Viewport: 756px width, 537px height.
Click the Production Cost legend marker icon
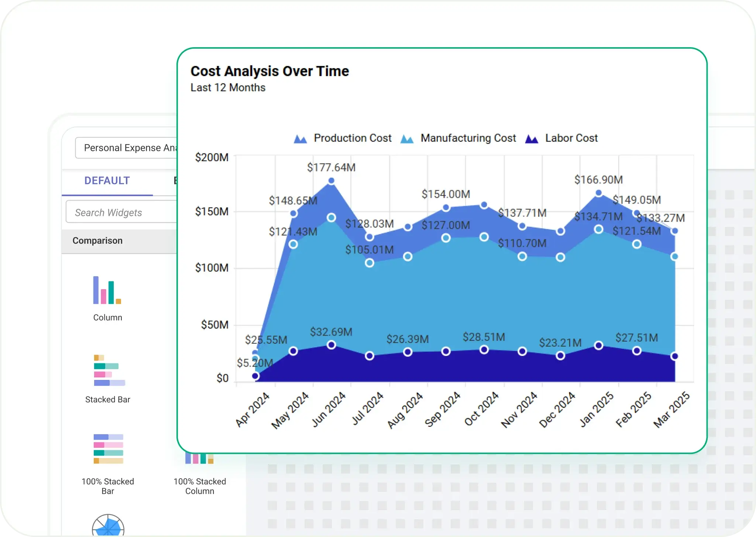click(x=300, y=138)
